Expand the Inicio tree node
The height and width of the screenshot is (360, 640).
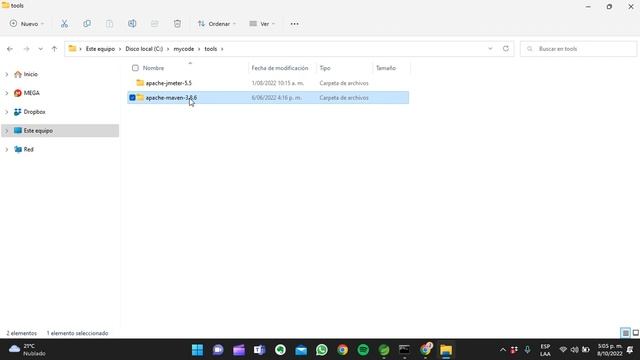tap(7, 74)
